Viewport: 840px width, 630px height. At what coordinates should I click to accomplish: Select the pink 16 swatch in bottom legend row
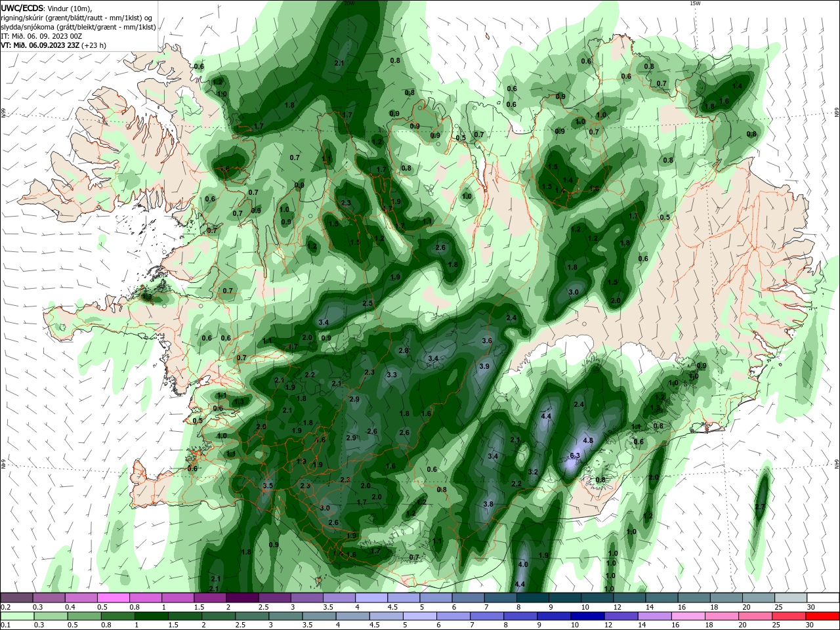click(688, 616)
